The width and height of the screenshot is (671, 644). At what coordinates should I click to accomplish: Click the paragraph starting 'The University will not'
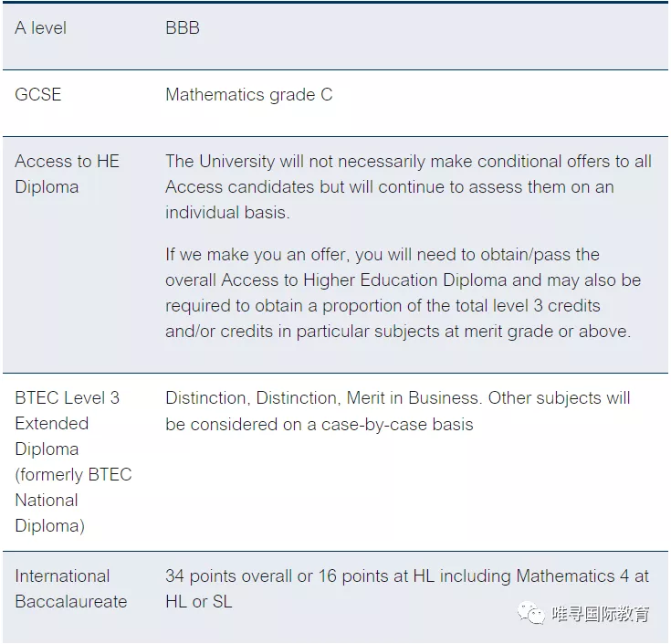409,186
